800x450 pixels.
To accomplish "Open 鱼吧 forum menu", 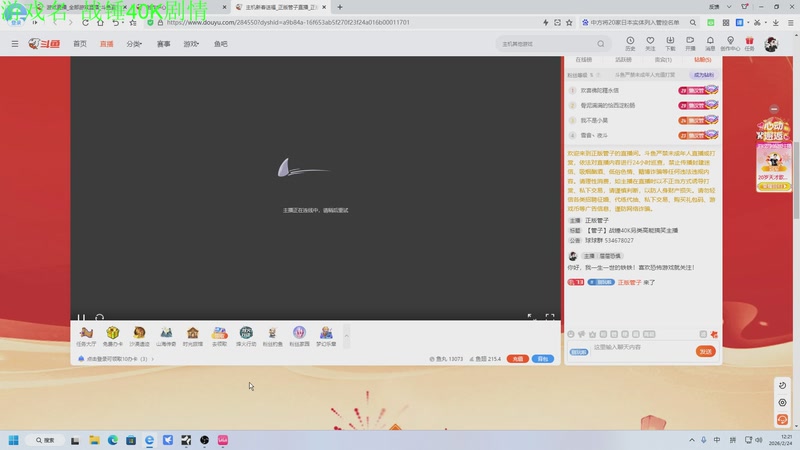I will (221, 44).
